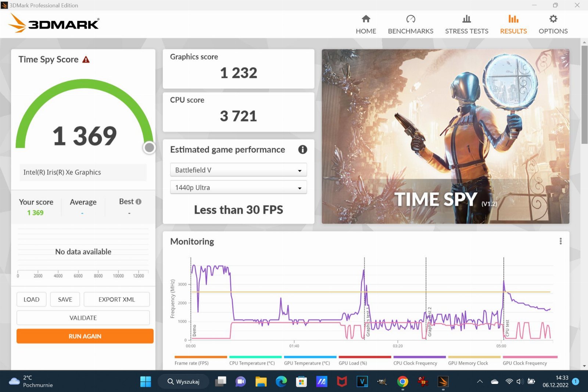Click the Time Spy Score warning triangle
This screenshot has height=392, width=588.
pyautogui.click(x=86, y=60)
